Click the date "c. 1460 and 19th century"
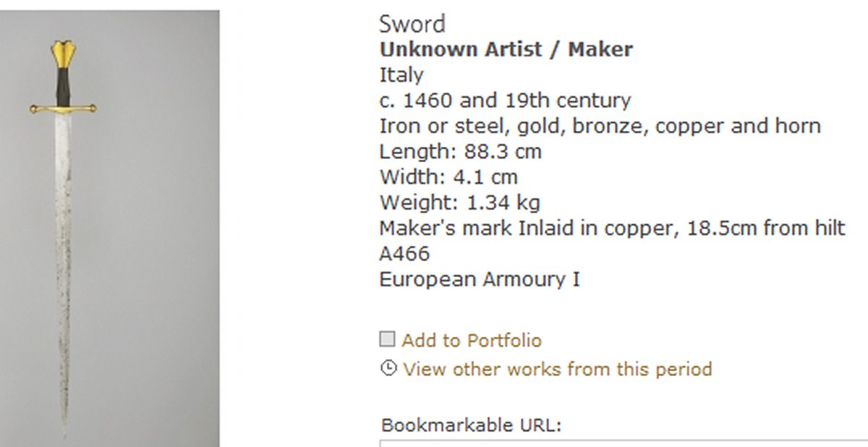The height and width of the screenshot is (447, 868). [505, 100]
